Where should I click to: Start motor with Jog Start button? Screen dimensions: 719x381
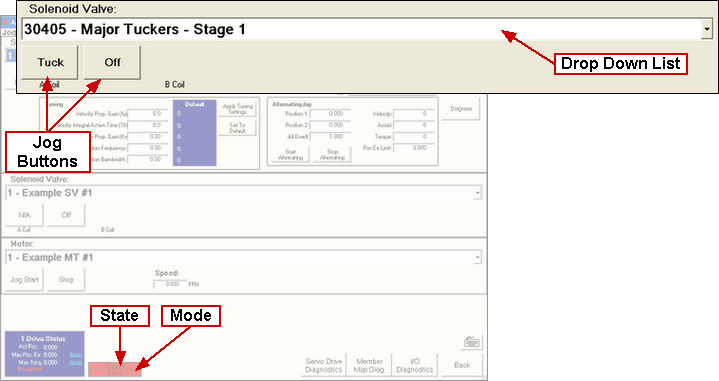(x=24, y=280)
